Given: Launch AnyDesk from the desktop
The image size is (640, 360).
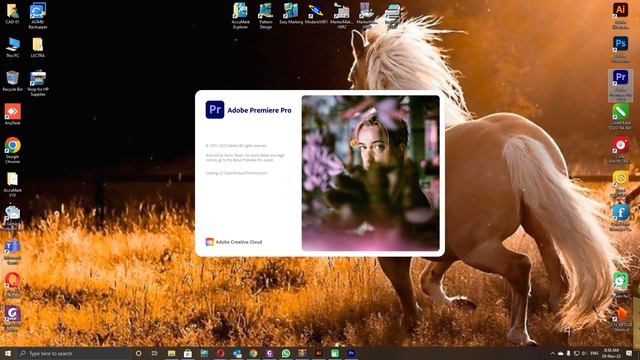Looking at the screenshot, I should pyautogui.click(x=12, y=114).
